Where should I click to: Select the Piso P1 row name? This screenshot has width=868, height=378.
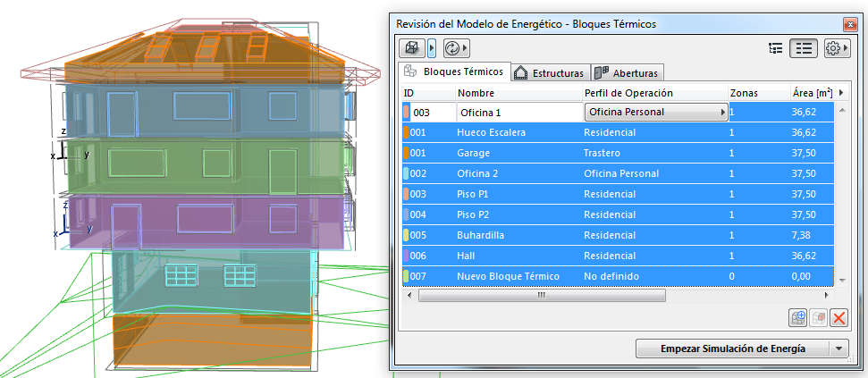pyautogui.click(x=472, y=194)
